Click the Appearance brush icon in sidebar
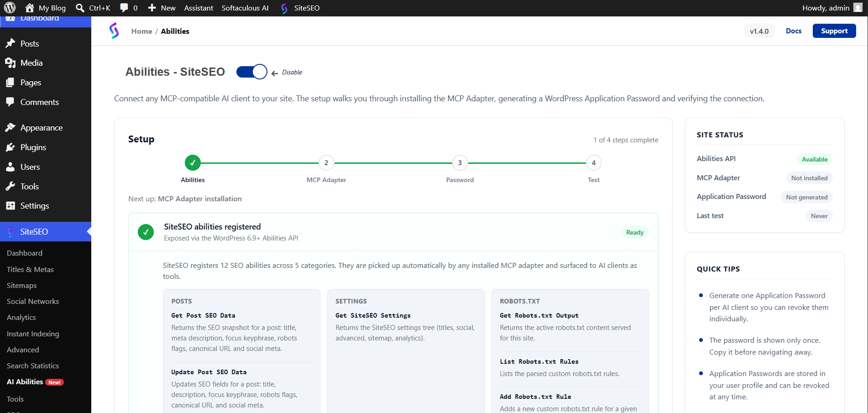Screen dimensions: 868x413 (x=10, y=127)
